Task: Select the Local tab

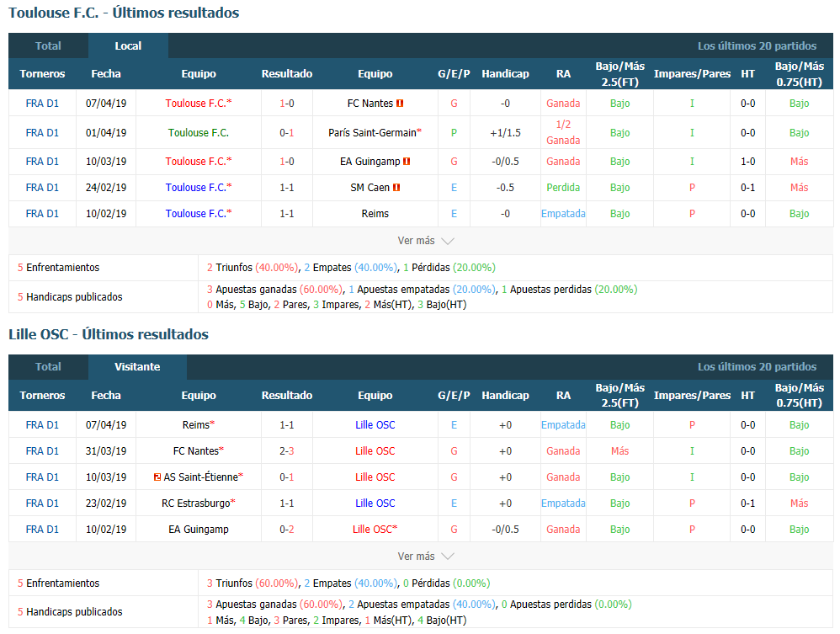Action: [128, 46]
